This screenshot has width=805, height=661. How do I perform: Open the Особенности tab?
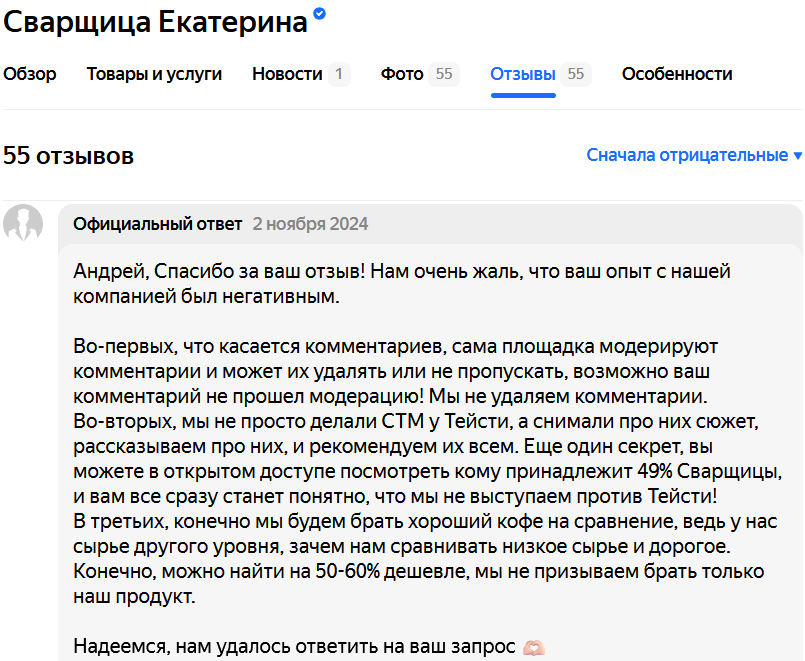[677, 74]
